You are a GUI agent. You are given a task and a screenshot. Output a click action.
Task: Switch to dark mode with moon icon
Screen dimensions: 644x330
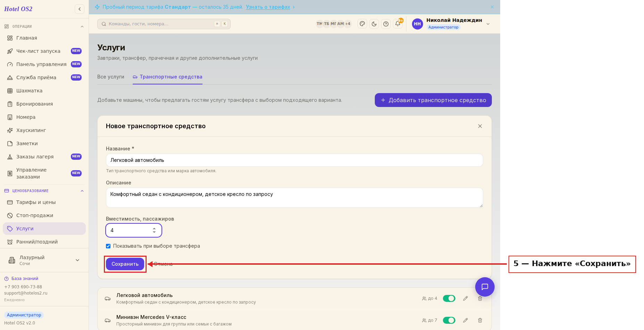374,24
